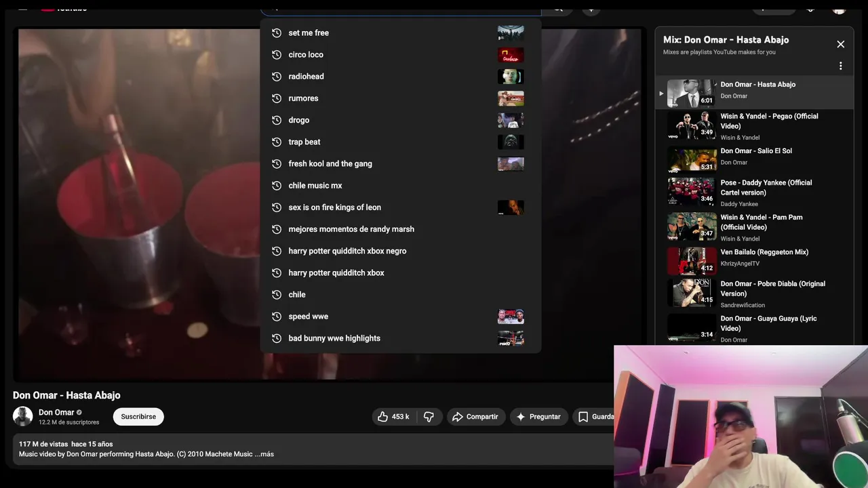The width and height of the screenshot is (868, 488).
Task: Expand description with '...más' link
Action: tap(264, 454)
